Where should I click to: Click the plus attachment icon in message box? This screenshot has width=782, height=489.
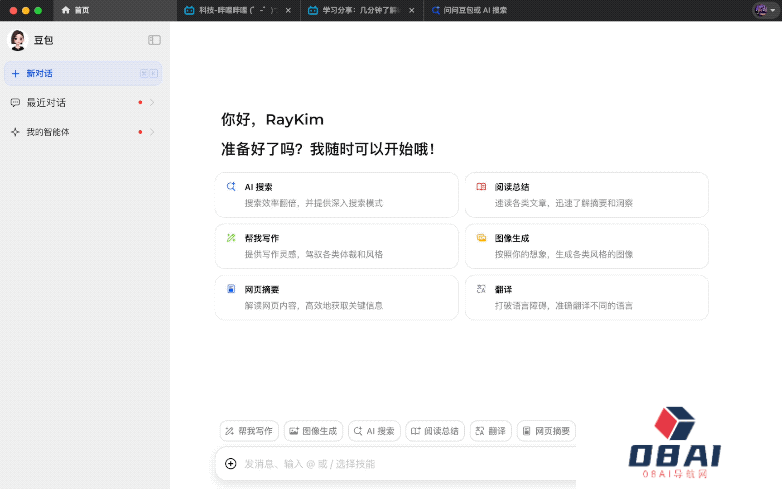tap(231, 463)
